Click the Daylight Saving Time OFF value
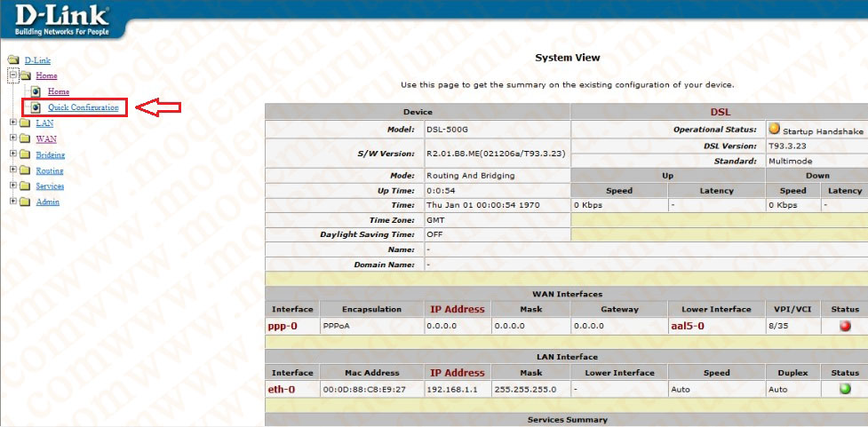868x427 pixels. coord(434,234)
